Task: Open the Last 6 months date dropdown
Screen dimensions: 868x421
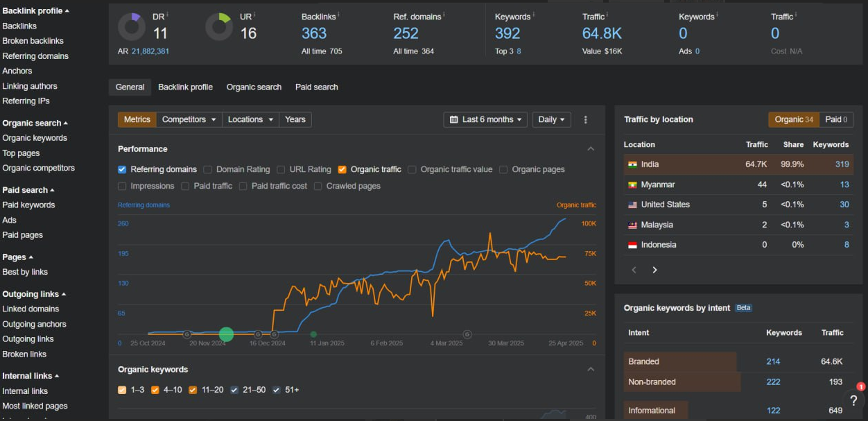Action: tap(485, 119)
